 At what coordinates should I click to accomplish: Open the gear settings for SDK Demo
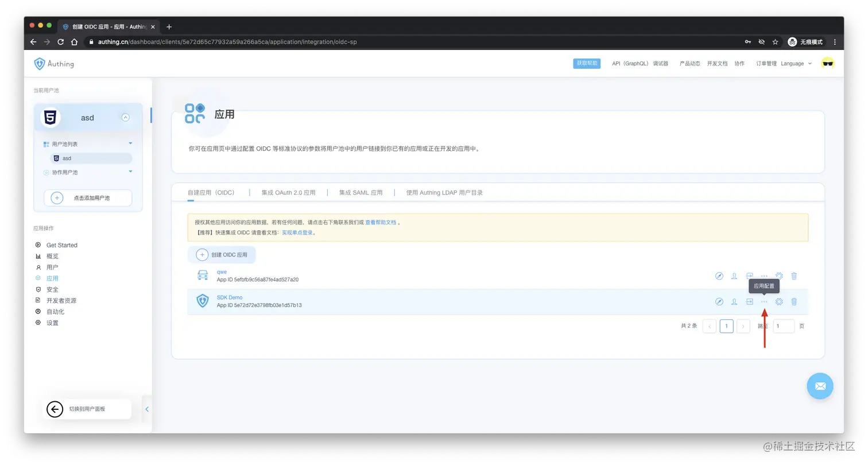coord(779,301)
